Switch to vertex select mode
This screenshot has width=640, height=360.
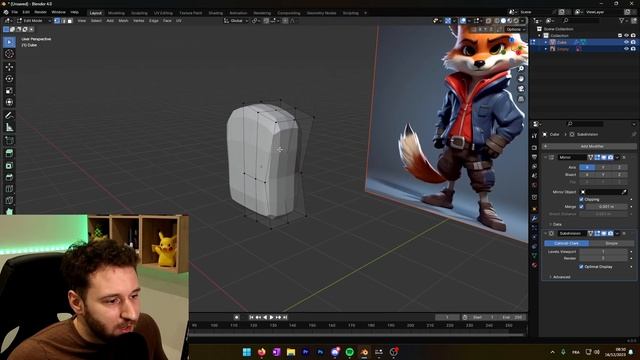(57, 20)
